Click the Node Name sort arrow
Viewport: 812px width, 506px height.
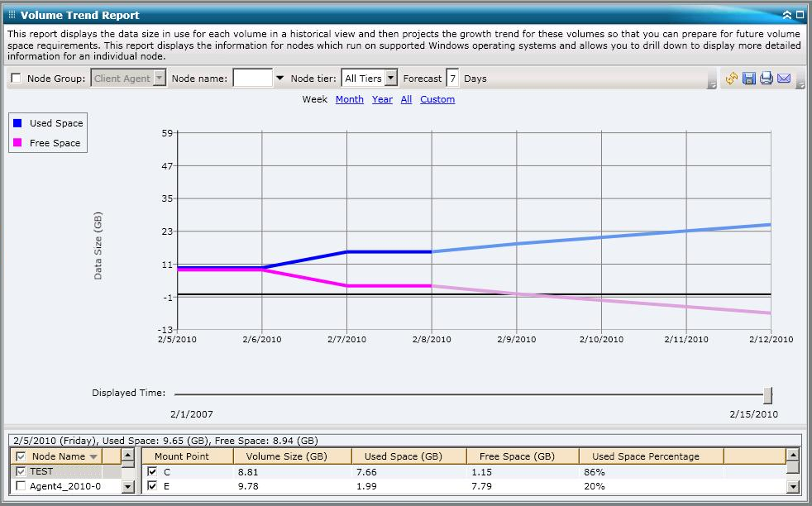point(93,457)
